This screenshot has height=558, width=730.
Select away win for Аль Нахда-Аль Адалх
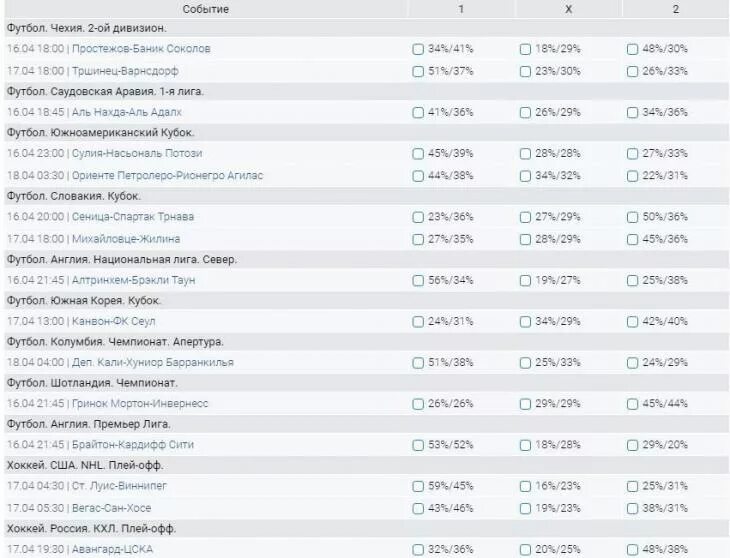(x=632, y=112)
